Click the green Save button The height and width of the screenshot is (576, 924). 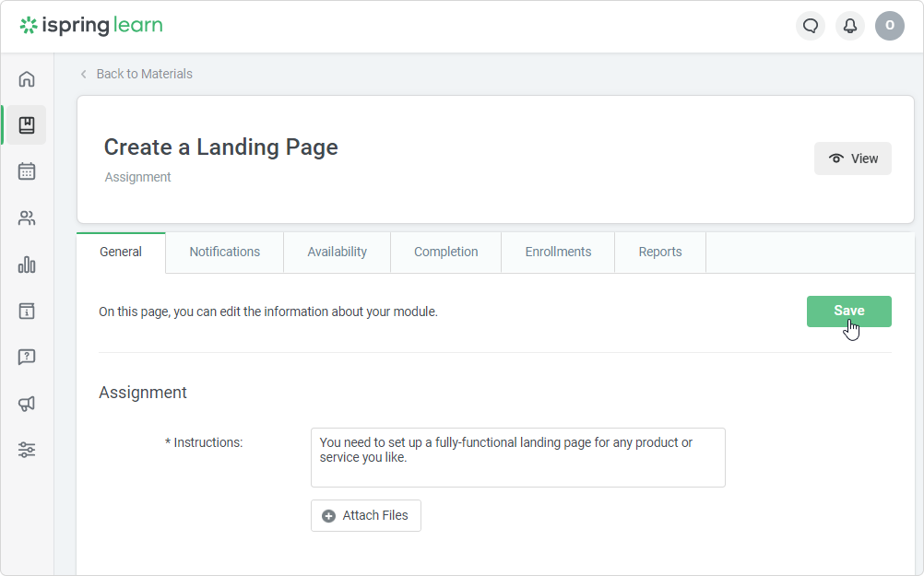(x=848, y=312)
